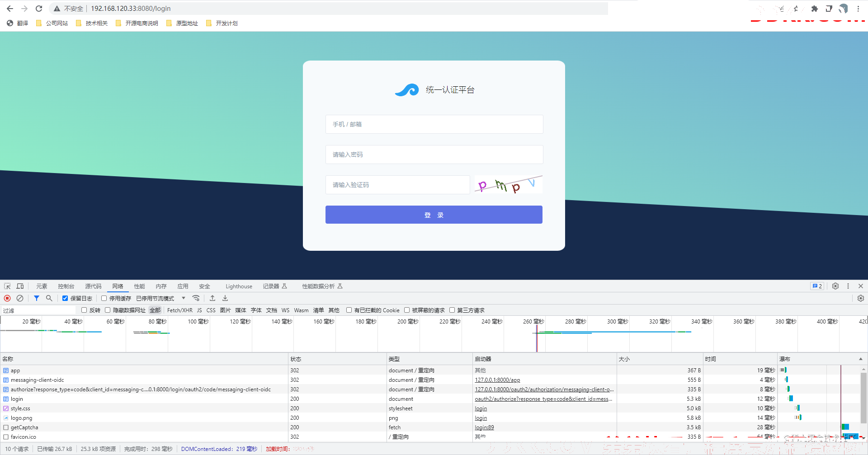Select the CSS type filter

pos(211,310)
